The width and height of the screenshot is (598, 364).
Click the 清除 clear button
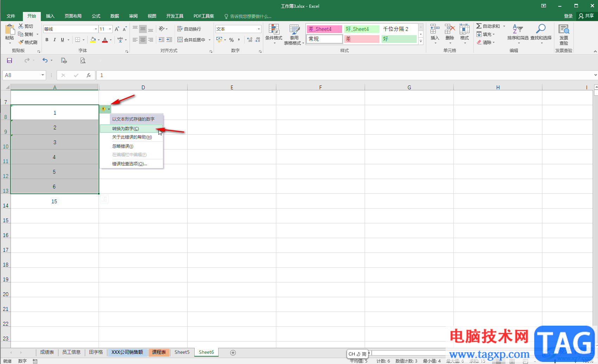[486, 43]
